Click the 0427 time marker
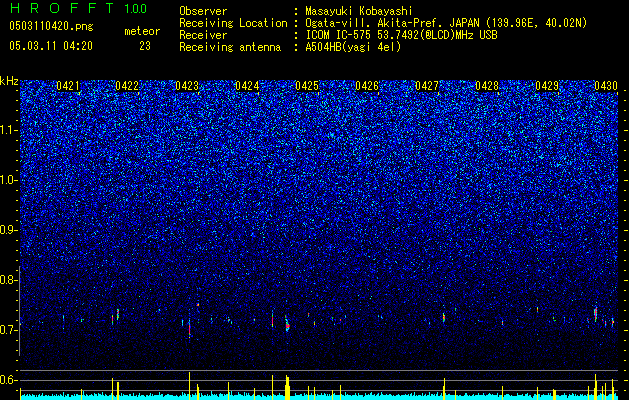629x400 pixels. click(427, 86)
